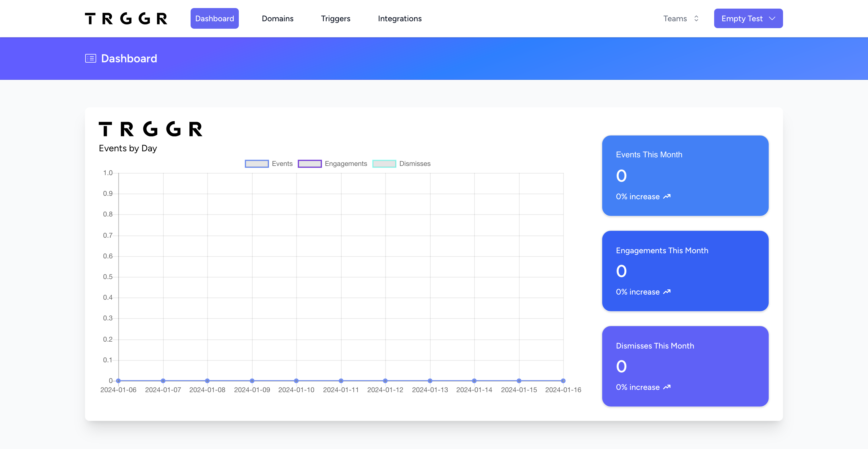868x449 pixels.
Task: Click the Dismisses This Month count value
Action: click(621, 367)
